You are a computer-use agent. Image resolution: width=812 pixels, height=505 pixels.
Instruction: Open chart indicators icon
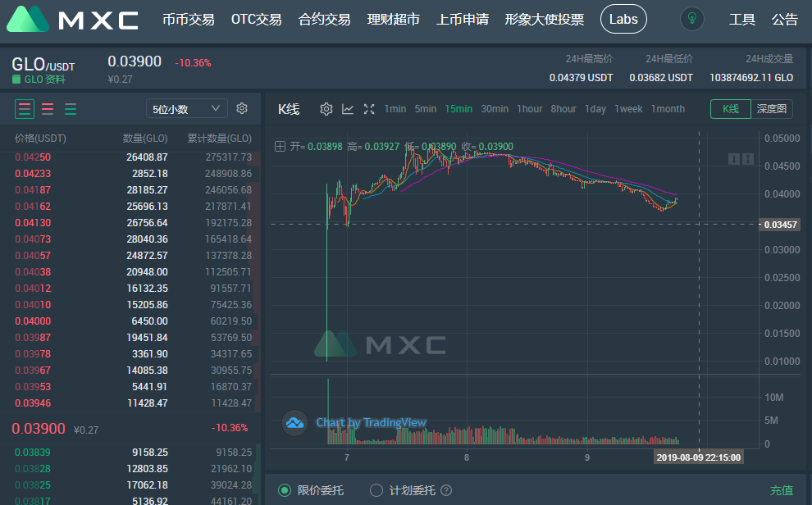pyautogui.click(x=348, y=109)
